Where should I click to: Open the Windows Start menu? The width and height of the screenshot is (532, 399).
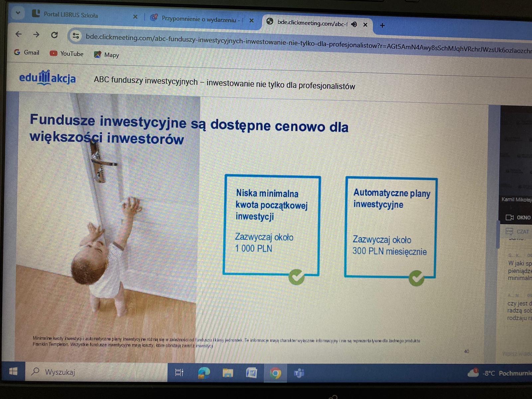13,371
